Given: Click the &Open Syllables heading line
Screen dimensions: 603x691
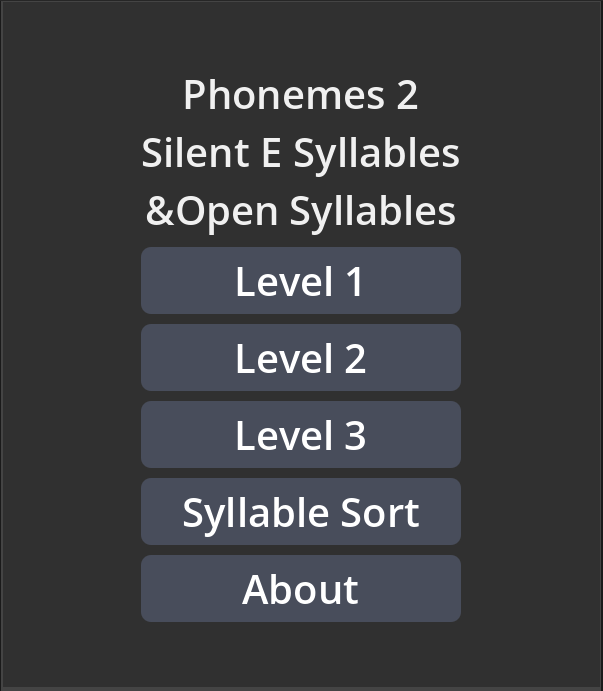Looking at the screenshot, I should [x=301, y=211].
